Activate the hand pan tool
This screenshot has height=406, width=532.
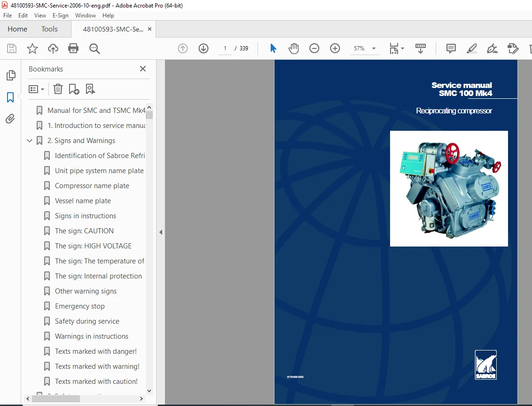[x=293, y=48]
